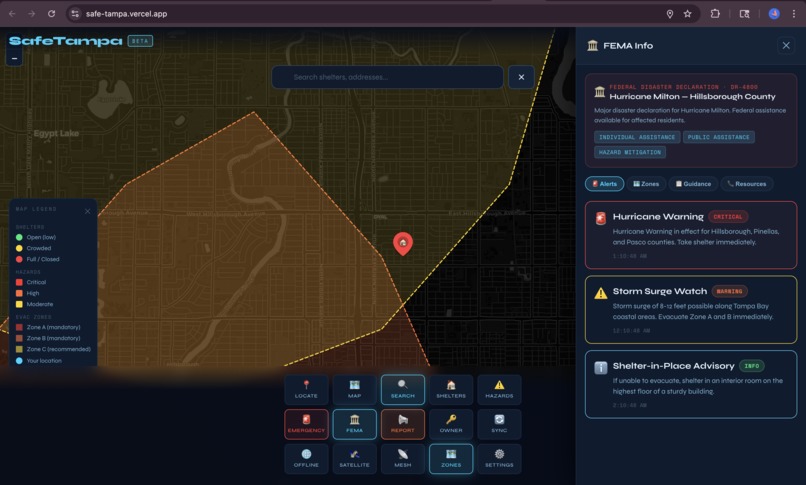Image resolution: width=806 pixels, height=485 pixels.
Task: Click the red shelter marker on map
Action: click(403, 243)
